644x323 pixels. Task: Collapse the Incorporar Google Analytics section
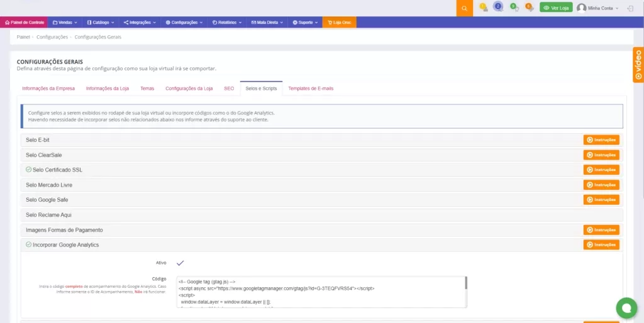click(321, 245)
